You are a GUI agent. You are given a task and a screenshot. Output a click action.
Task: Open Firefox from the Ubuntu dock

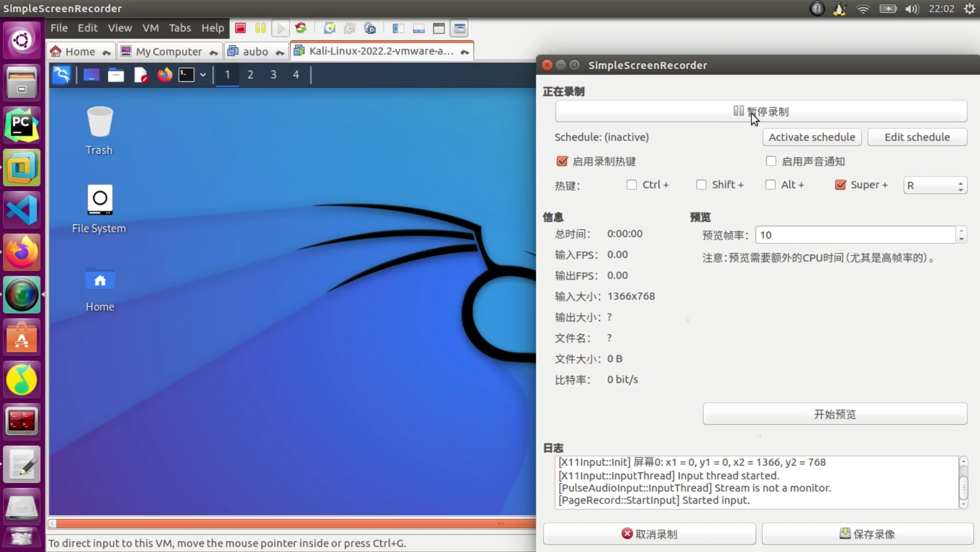[21, 252]
